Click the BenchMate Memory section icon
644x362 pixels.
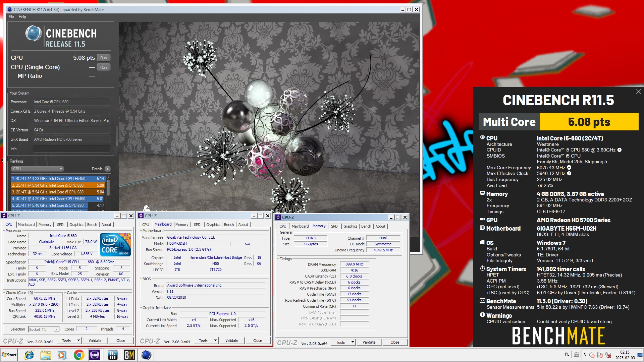click(482, 193)
